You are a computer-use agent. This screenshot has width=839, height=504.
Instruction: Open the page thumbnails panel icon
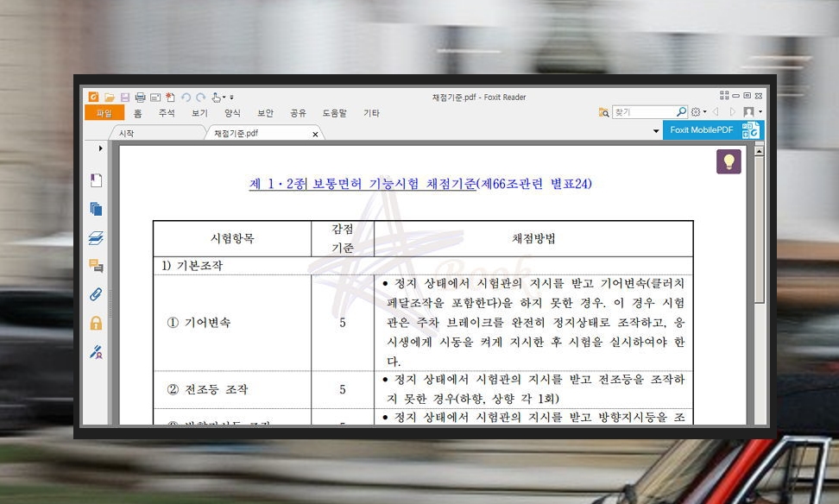point(97,209)
